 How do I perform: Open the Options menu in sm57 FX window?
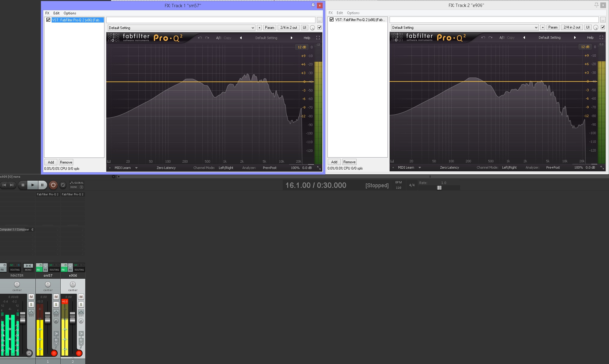pyautogui.click(x=70, y=13)
